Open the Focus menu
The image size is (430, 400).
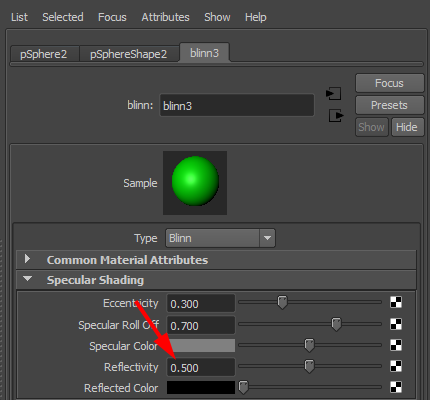[112, 17]
